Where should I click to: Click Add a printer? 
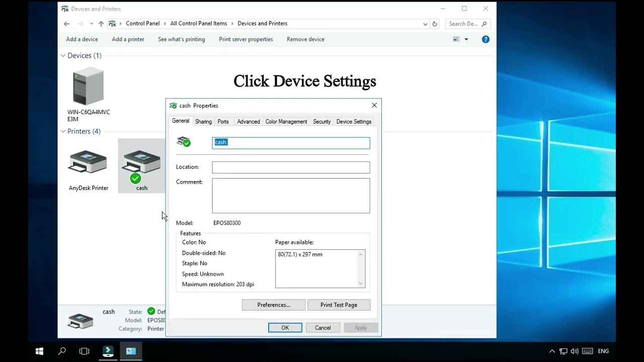[128, 39]
